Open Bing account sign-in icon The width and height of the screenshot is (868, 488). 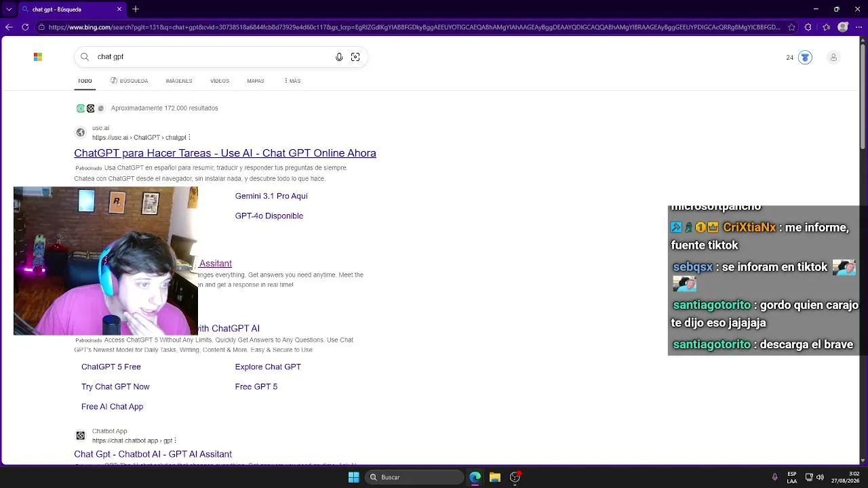[833, 58]
